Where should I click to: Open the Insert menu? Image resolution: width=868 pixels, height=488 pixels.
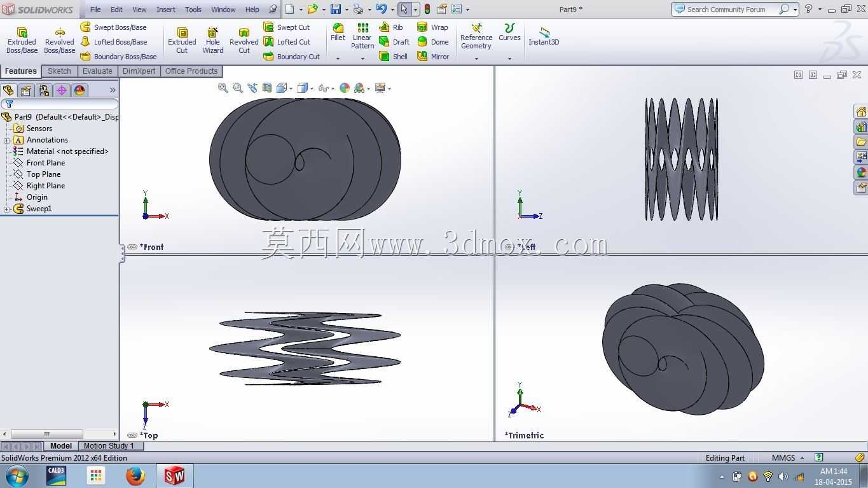coord(166,10)
